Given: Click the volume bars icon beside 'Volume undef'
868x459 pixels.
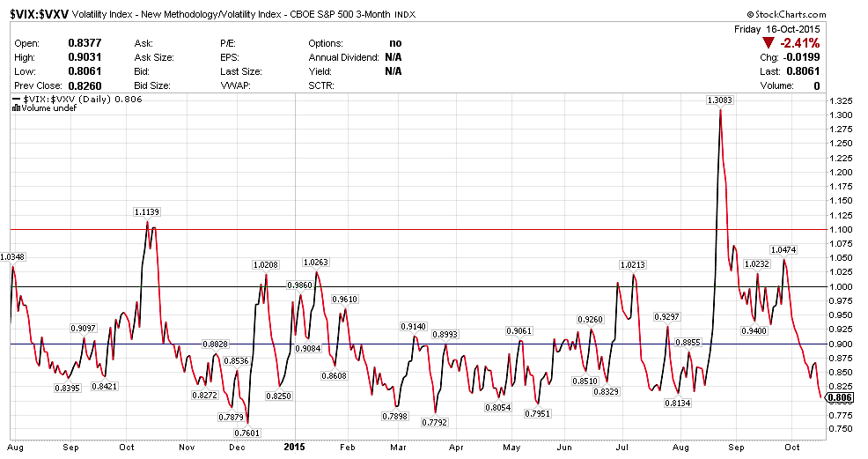Looking at the screenshot, I should [16, 108].
